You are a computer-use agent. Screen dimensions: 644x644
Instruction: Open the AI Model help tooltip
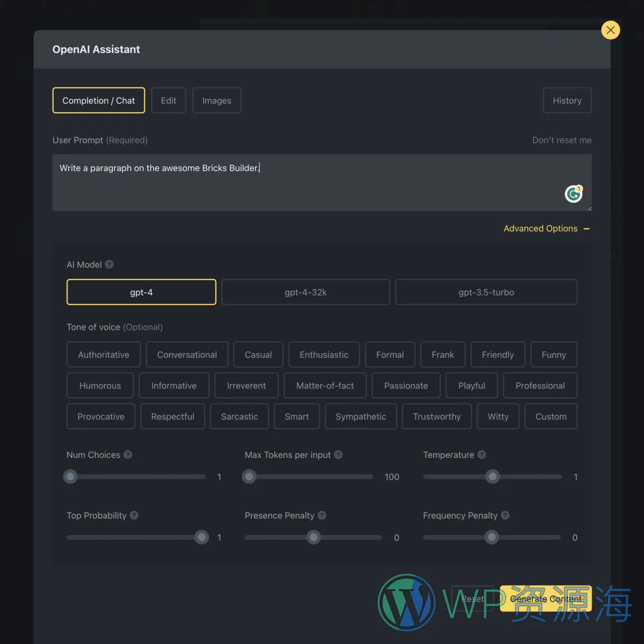click(x=109, y=265)
